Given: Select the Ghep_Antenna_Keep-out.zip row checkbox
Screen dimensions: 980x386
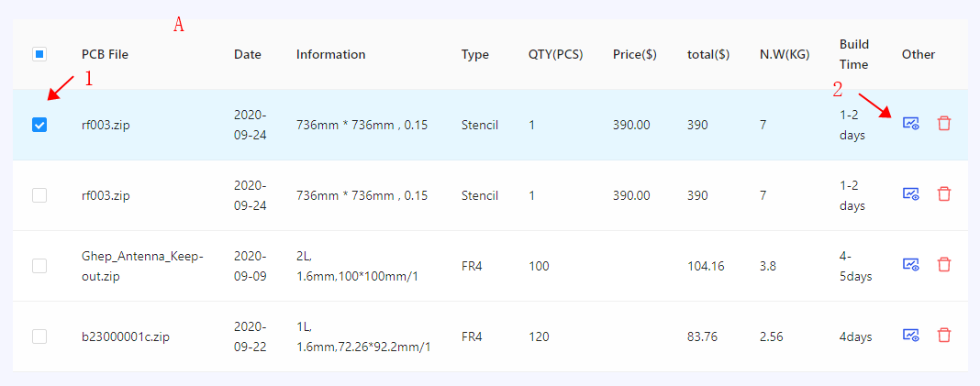Looking at the screenshot, I should point(39,266).
